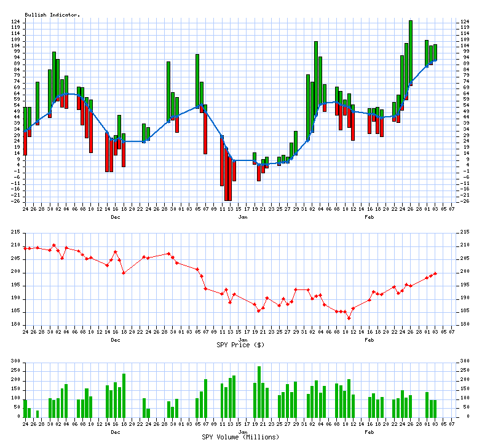Click the right end of the blue trend line

(x=435, y=60)
